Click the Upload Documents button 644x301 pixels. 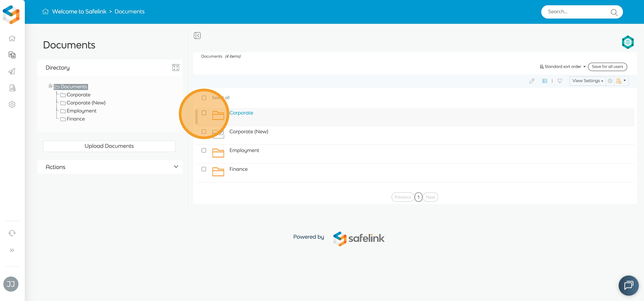click(109, 146)
